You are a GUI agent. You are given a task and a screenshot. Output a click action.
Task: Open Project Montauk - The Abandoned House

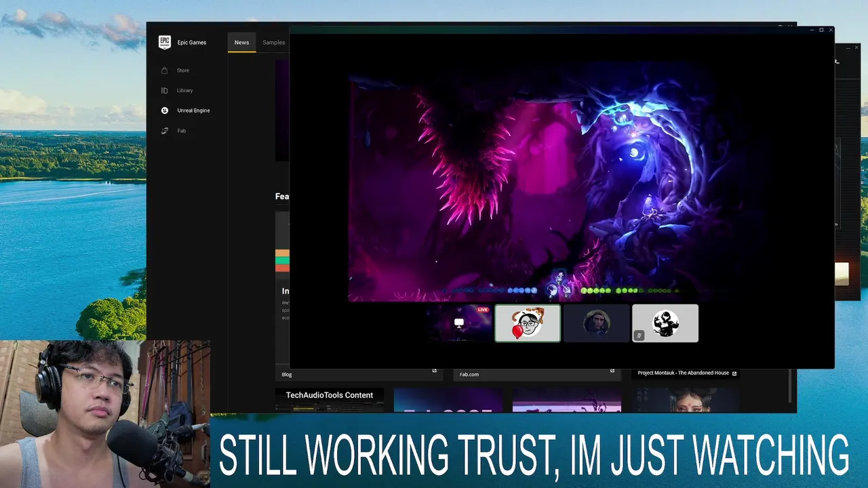683,373
